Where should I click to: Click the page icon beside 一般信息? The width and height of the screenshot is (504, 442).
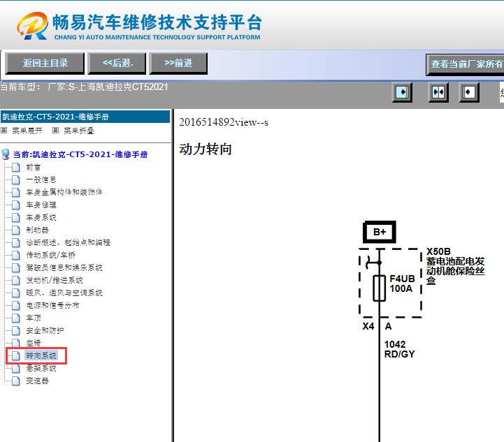(x=16, y=179)
